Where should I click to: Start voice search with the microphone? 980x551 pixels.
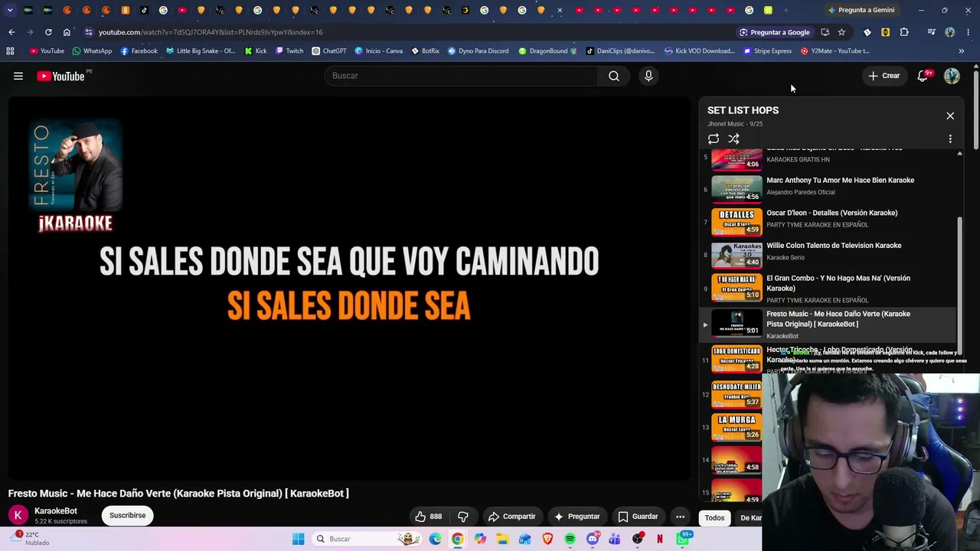click(x=648, y=76)
